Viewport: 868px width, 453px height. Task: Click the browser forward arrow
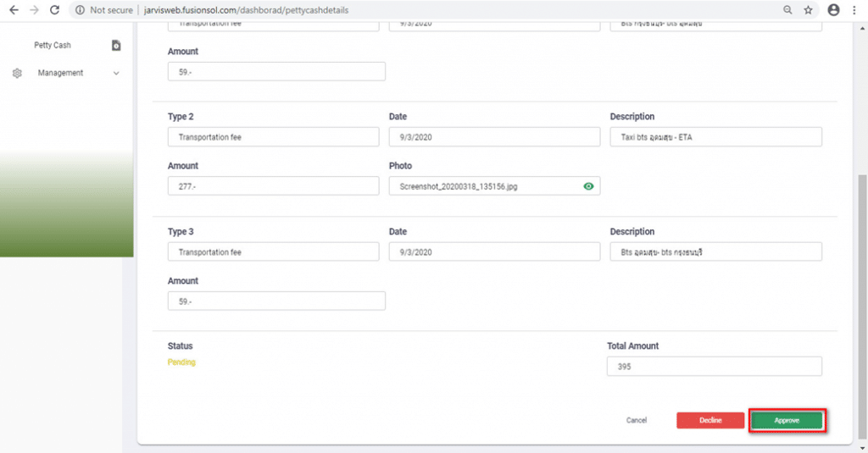click(x=33, y=10)
